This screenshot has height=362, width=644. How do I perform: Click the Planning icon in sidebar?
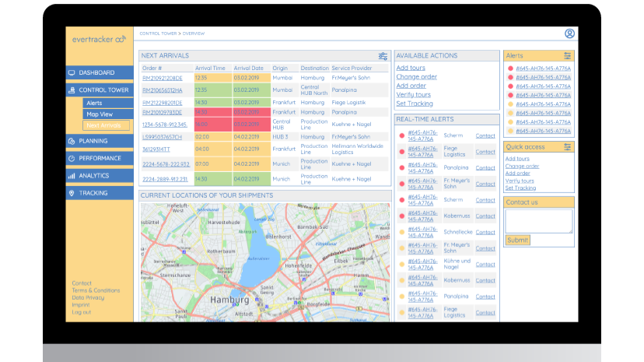click(x=72, y=141)
